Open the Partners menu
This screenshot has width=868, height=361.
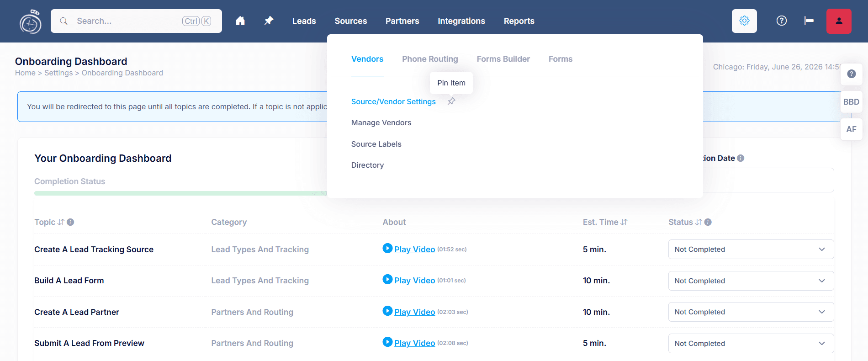402,21
